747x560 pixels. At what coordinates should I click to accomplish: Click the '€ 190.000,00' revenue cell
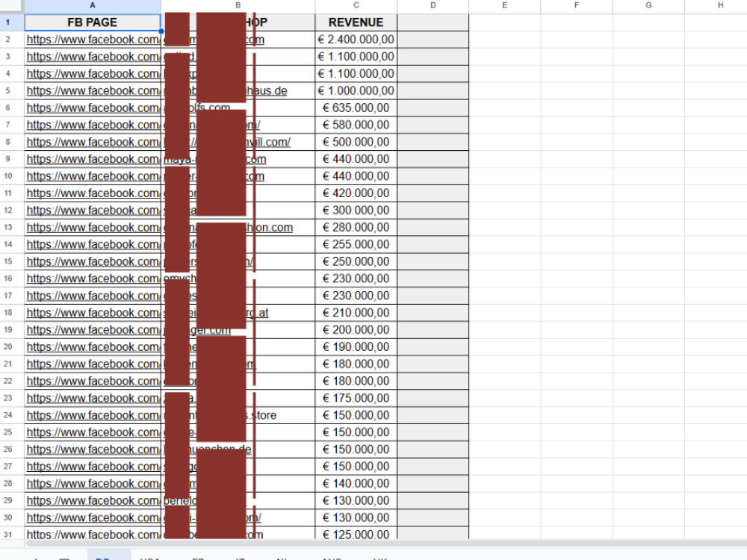coord(356,346)
